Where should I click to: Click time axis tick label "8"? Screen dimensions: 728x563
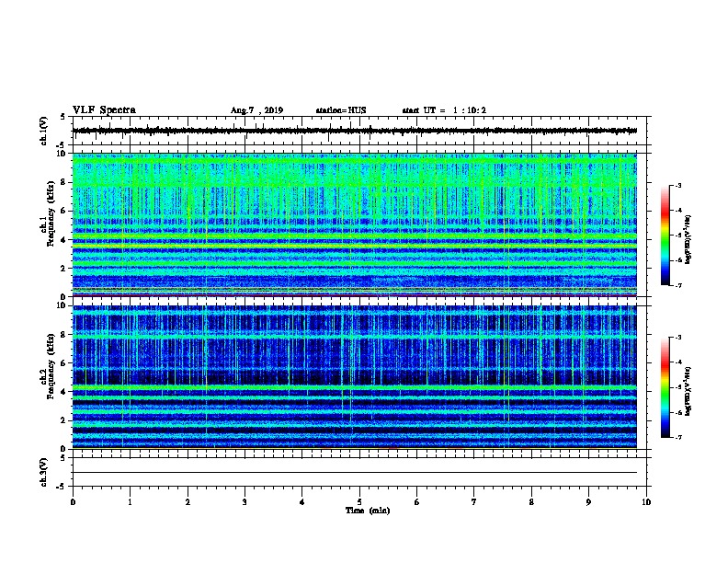[531, 502]
